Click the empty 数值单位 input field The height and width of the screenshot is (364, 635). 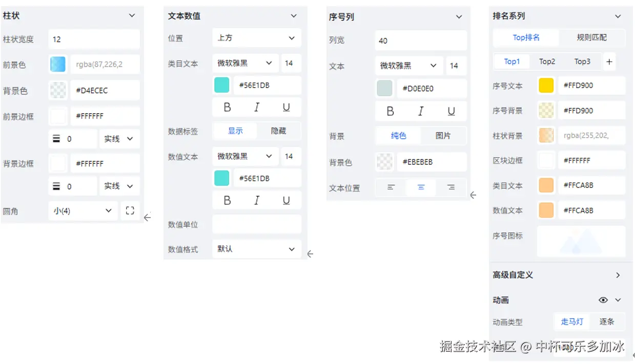coord(257,224)
